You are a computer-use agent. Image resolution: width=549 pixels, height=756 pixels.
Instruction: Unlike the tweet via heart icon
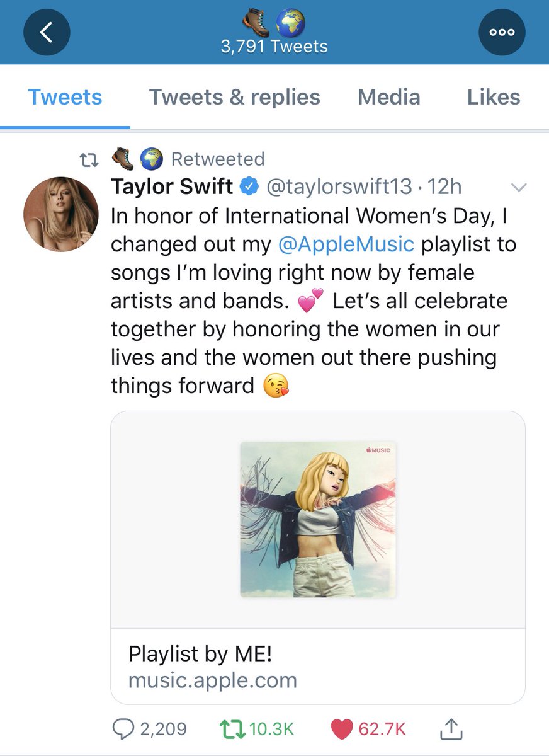[341, 729]
